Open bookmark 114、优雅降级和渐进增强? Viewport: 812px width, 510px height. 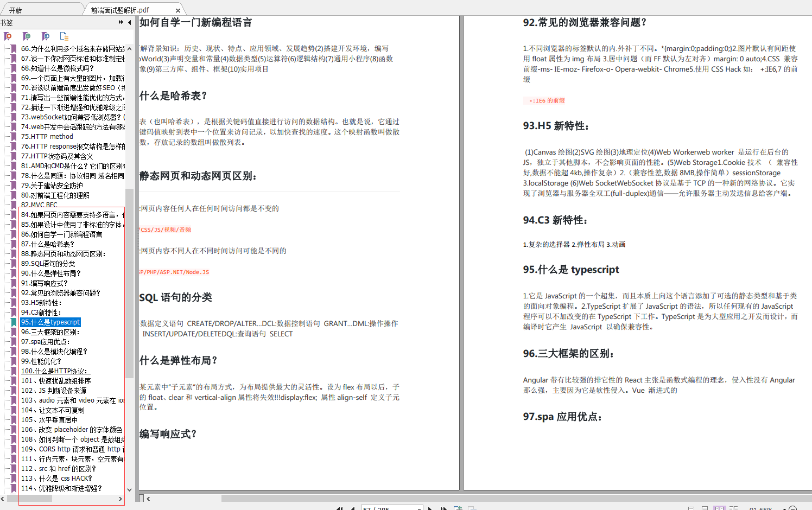(61, 488)
